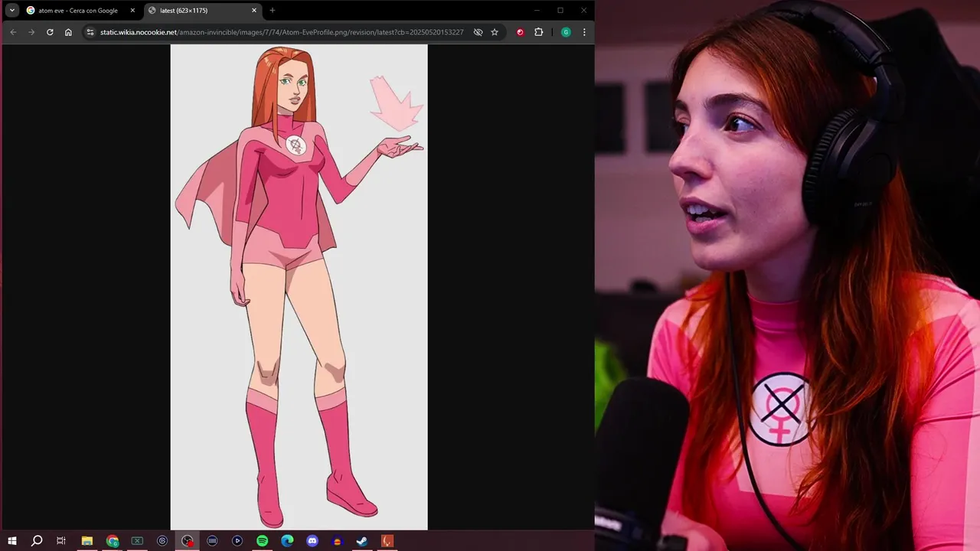Close the 'atom eve - Cerca con Google' tab
This screenshot has width=980, height=551.
(x=132, y=11)
